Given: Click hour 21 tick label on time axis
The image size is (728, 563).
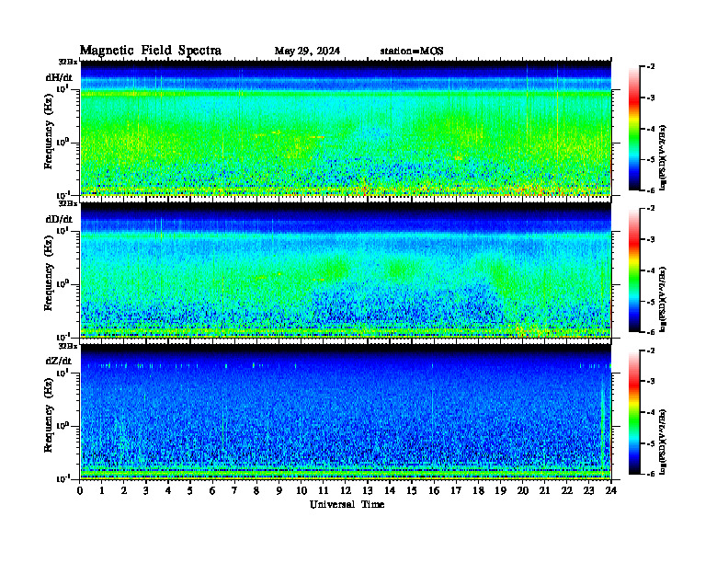Looking at the screenshot, I should pyautogui.click(x=544, y=491).
